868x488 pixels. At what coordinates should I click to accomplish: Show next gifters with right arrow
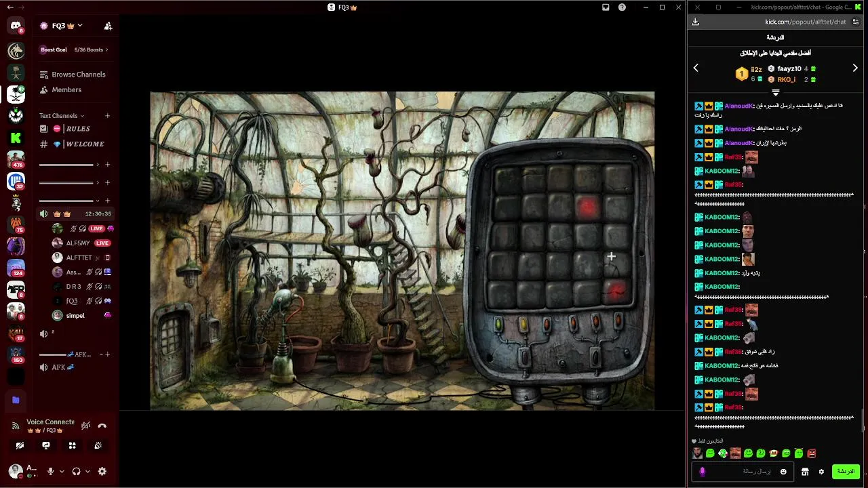coord(855,68)
